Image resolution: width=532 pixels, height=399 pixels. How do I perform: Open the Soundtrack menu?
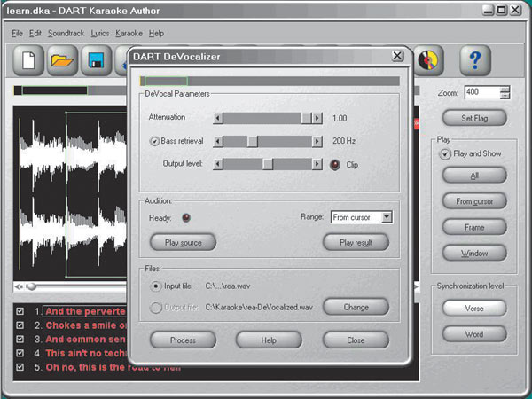66,33
